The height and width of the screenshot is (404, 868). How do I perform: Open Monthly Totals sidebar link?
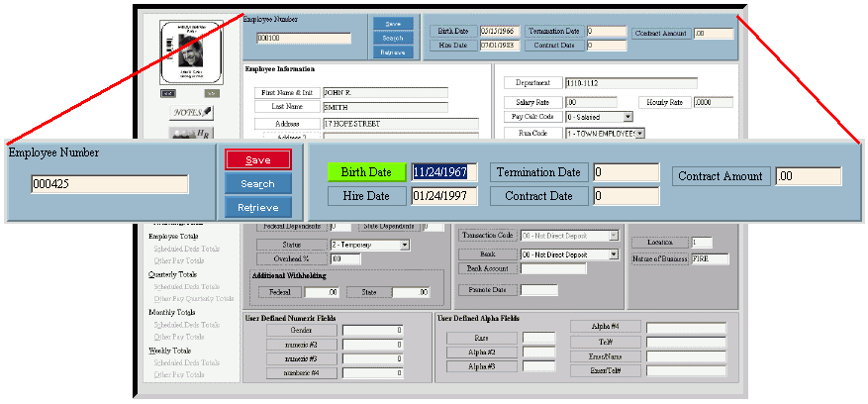(x=170, y=312)
